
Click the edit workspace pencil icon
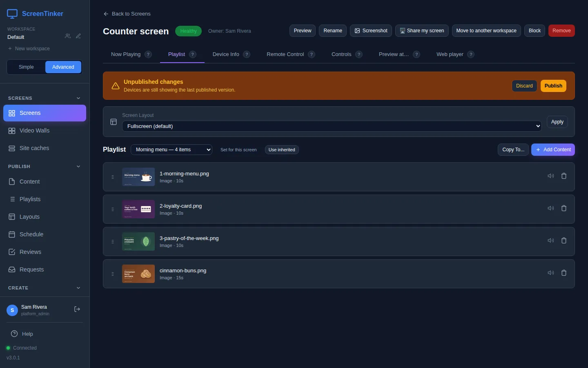[x=78, y=36]
